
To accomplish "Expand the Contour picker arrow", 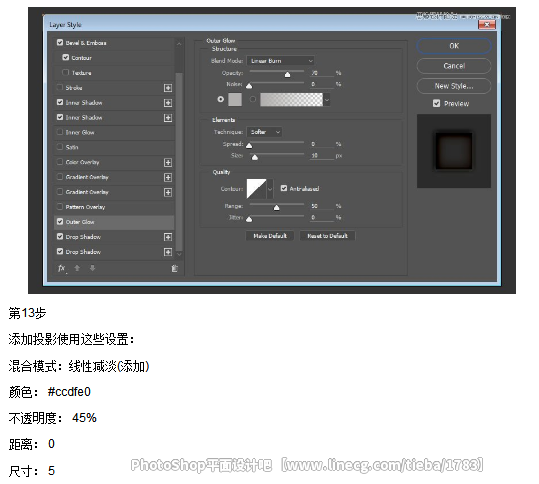I will (270, 189).
